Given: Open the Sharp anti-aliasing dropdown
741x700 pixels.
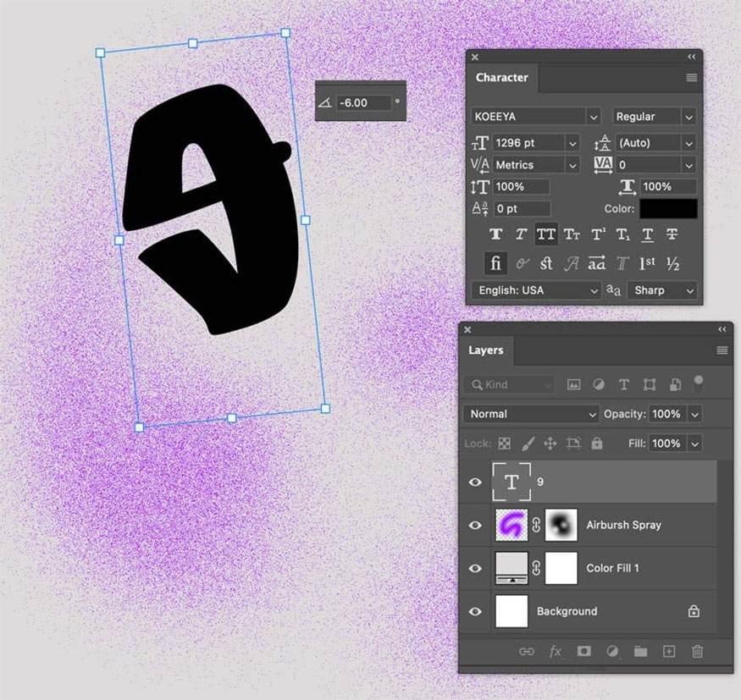Looking at the screenshot, I should point(663,290).
